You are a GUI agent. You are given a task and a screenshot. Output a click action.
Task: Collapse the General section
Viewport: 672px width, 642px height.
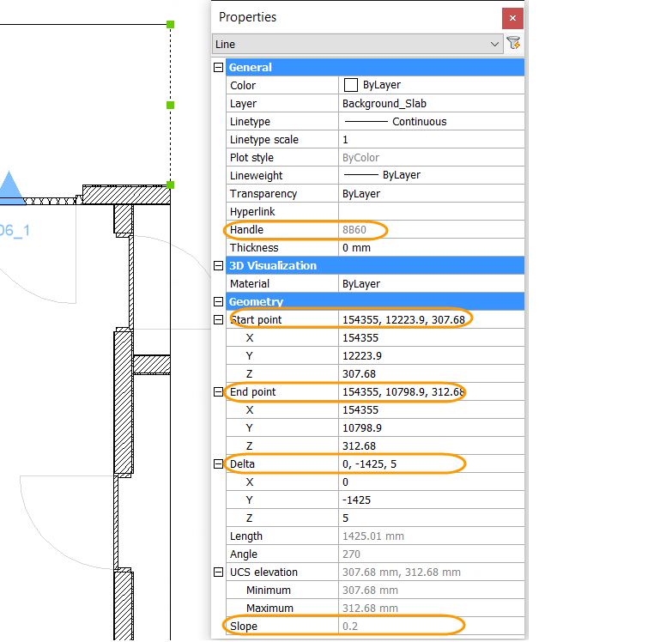[x=218, y=67]
